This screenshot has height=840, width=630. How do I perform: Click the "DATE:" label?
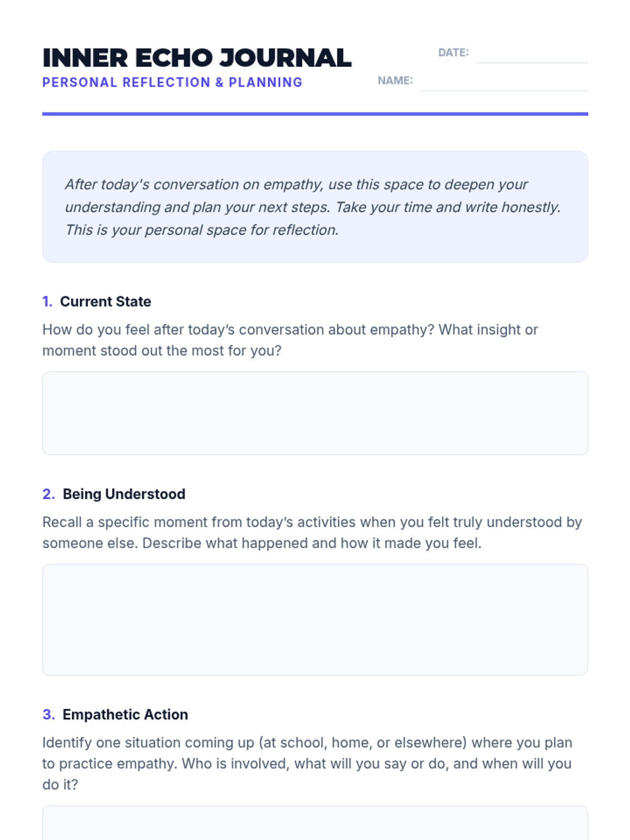click(x=453, y=52)
